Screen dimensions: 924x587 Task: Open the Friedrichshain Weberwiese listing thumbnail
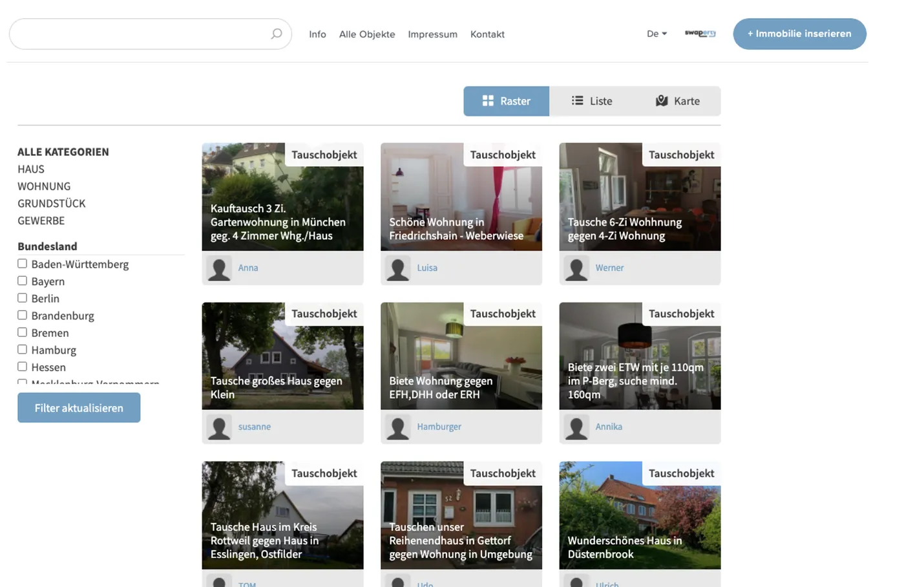point(461,197)
